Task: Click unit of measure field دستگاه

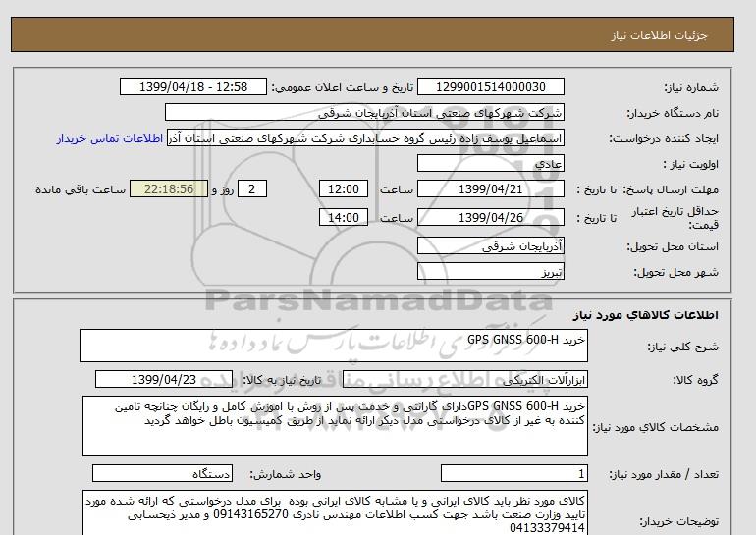Action: click(162, 474)
